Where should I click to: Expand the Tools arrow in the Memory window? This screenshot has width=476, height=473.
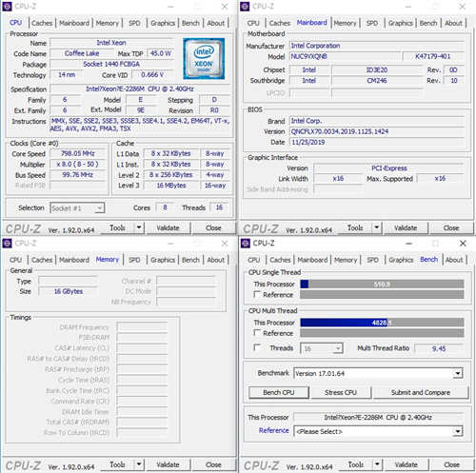click(x=139, y=464)
